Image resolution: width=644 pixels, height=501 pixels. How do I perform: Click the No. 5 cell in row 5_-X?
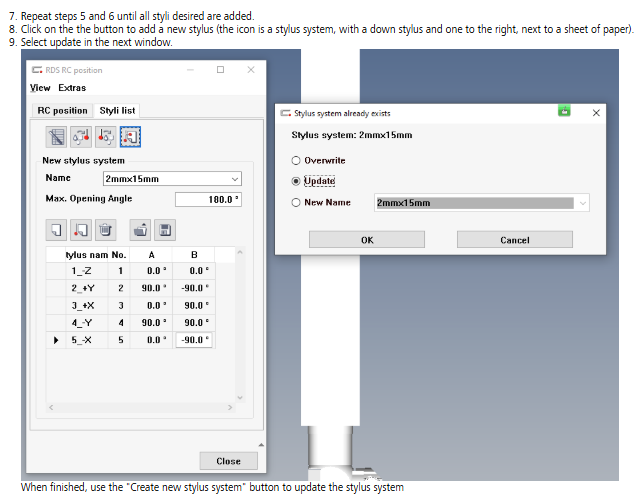120,340
